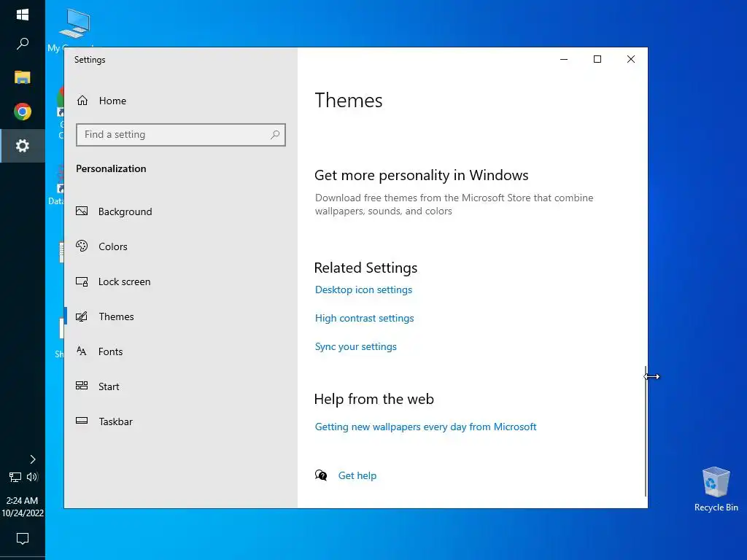Screen dimensions: 747x560
Task: Click the Help from the web heading
Action: [374, 399]
